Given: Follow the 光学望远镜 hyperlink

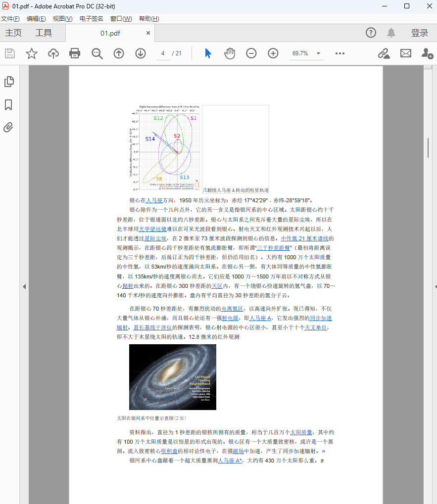Looking at the screenshot, I should click(x=152, y=229).
